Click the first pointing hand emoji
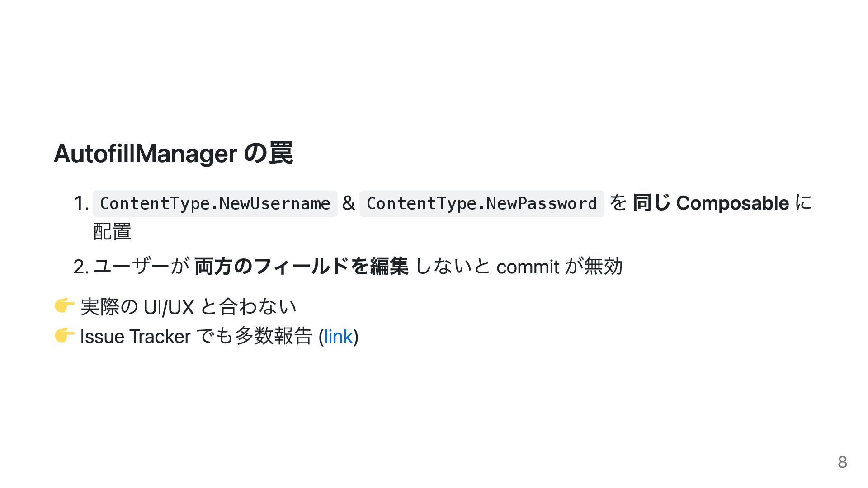868x488 pixels. pyautogui.click(x=64, y=306)
